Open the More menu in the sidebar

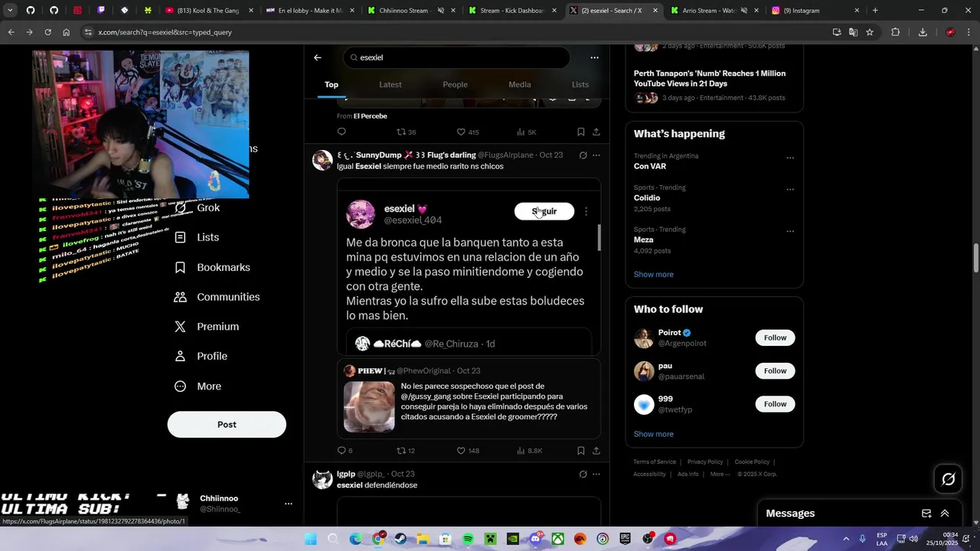(x=198, y=386)
